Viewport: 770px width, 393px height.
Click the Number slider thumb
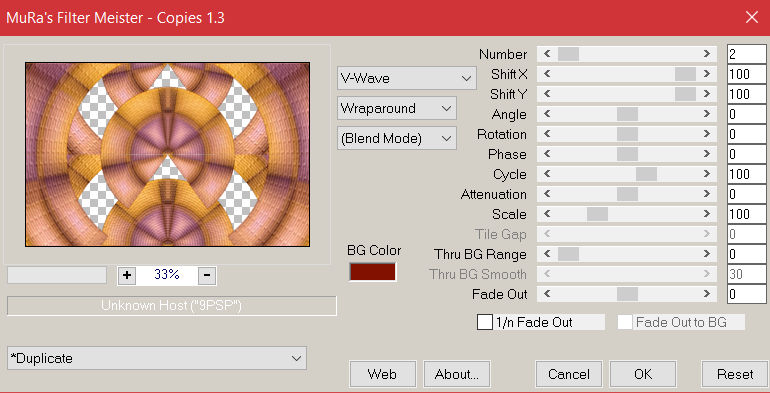(x=568, y=54)
